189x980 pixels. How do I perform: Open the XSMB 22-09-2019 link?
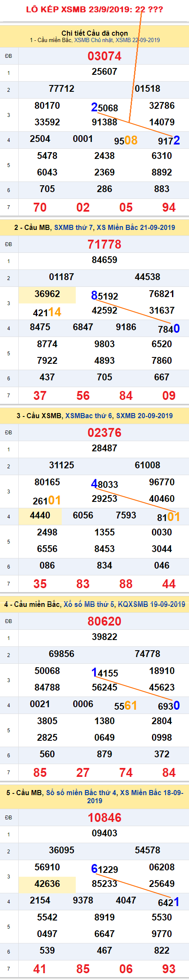tap(138, 40)
